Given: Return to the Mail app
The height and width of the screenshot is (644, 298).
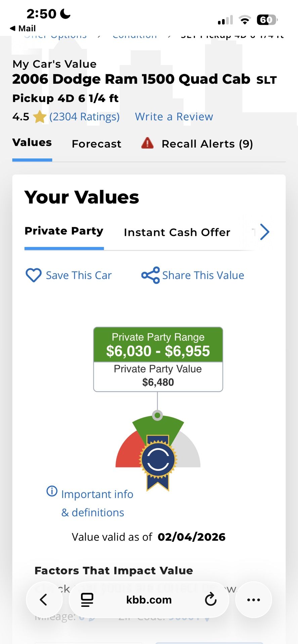Looking at the screenshot, I should tap(23, 29).
